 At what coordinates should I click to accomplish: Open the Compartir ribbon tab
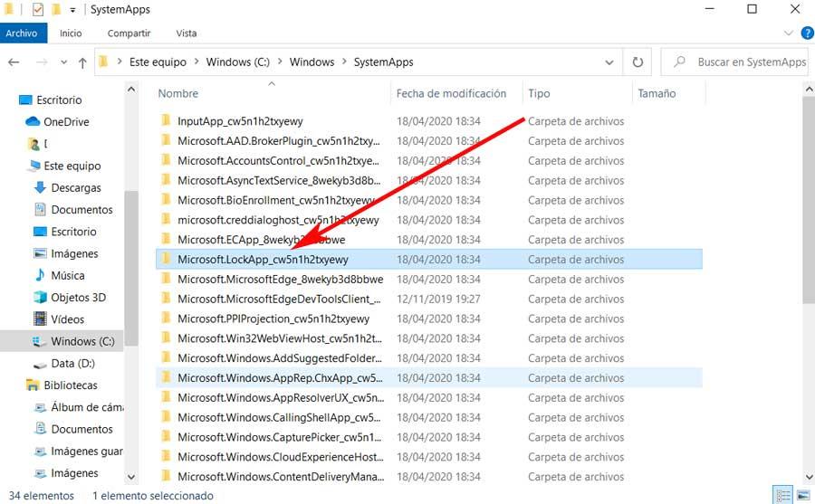point(129,33)
